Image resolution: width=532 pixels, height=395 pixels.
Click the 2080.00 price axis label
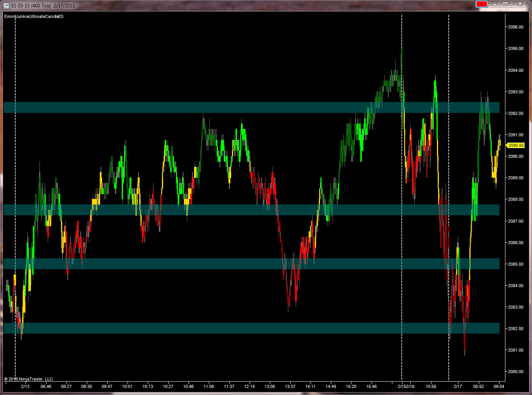[516, 372]
